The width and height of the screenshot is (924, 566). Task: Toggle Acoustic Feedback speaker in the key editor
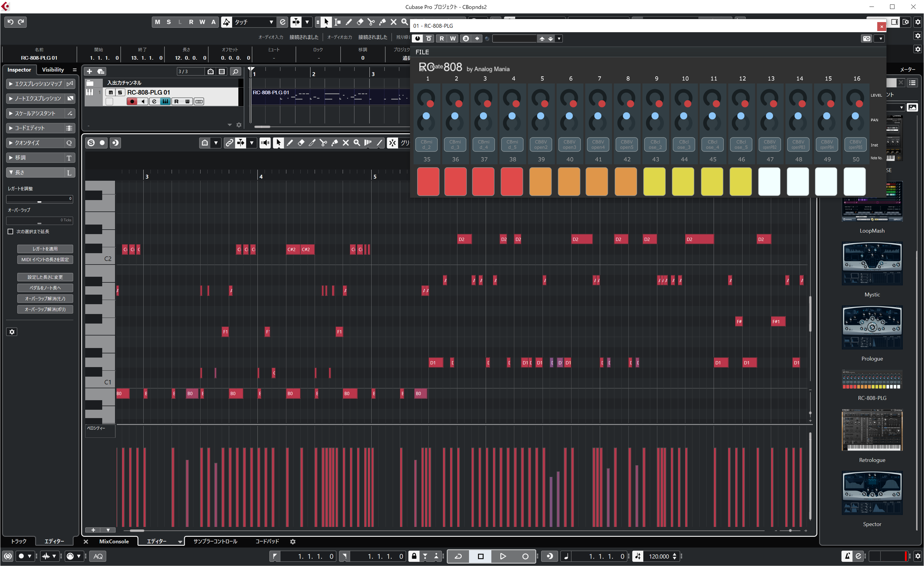[x=265, y=143]
